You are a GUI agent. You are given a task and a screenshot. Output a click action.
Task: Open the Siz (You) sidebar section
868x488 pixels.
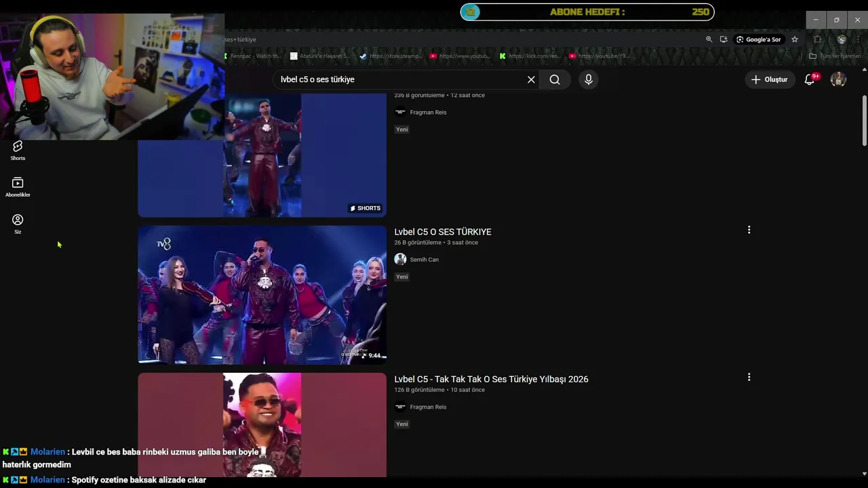(x=18, y=224)
